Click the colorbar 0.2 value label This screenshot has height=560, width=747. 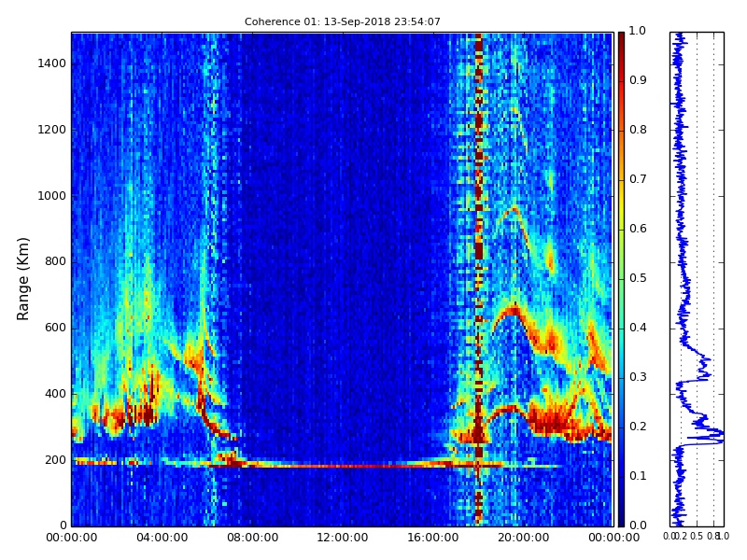pyautogui.click(x=638, y=427)
